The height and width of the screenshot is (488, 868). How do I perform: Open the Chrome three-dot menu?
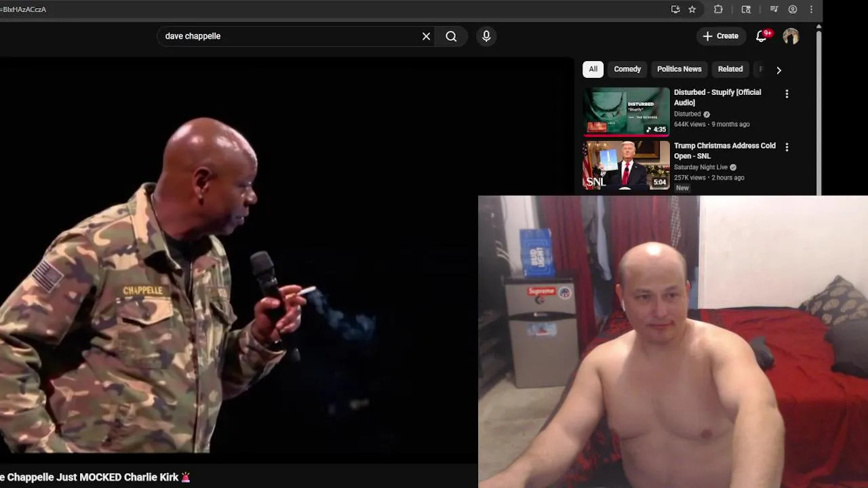812,9
